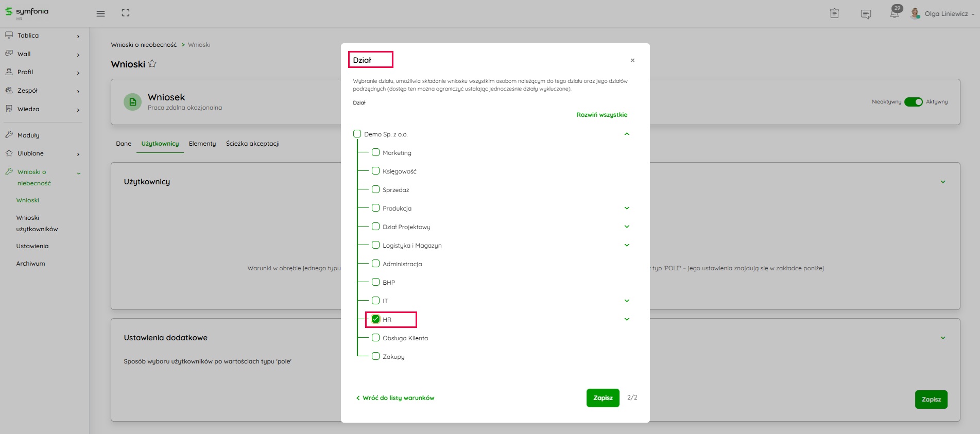980x434 pixels.
Task: Click Wróć do listy warunków link
Action: 396,398
